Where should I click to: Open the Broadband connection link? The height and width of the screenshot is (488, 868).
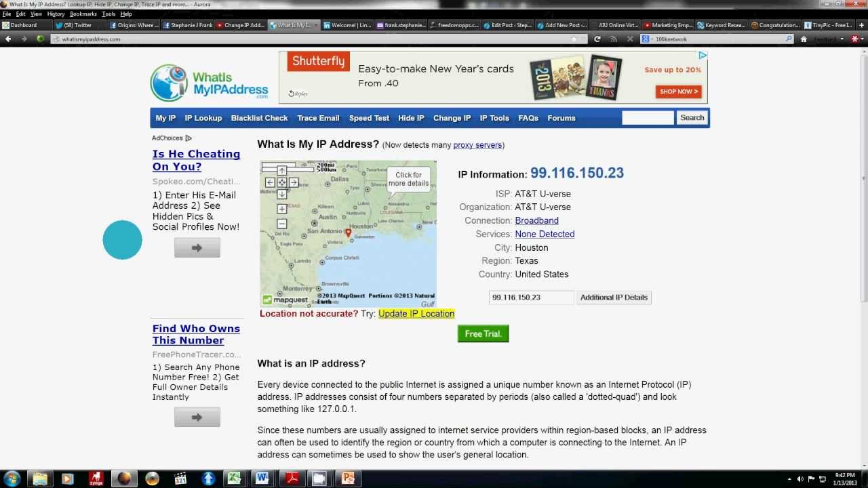[x=536, y=221]
